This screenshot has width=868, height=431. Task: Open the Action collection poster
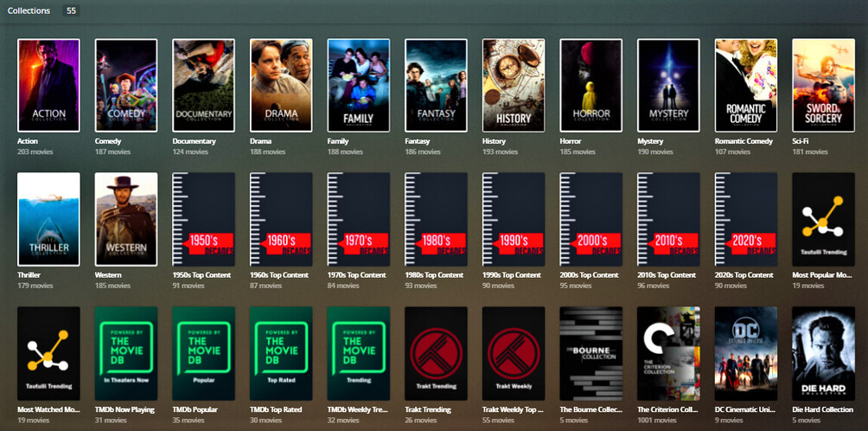48,86
